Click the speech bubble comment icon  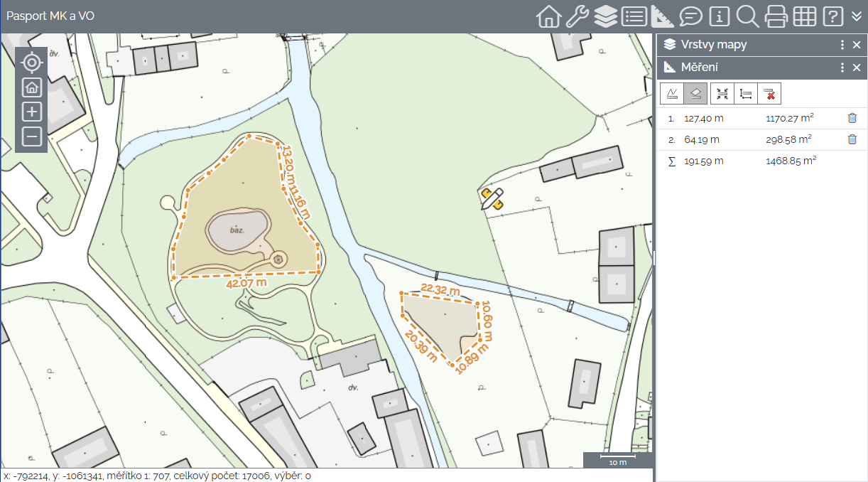pos(690,16)
